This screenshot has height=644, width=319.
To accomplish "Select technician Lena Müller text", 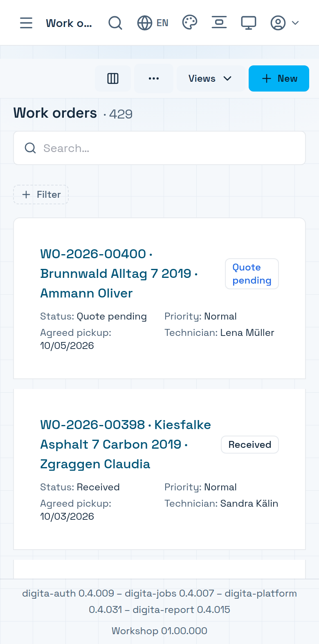I will pos(247,333).
